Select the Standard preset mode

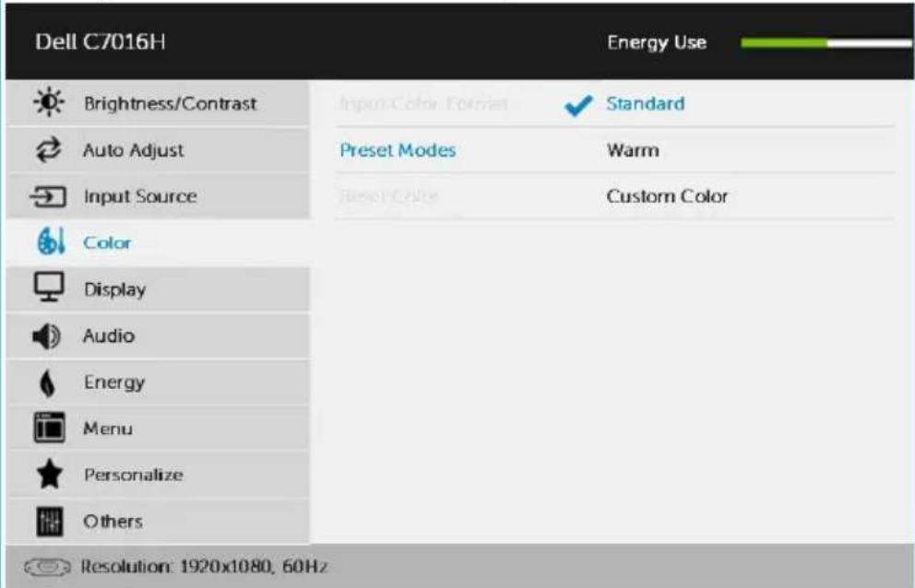click(646, 103)
